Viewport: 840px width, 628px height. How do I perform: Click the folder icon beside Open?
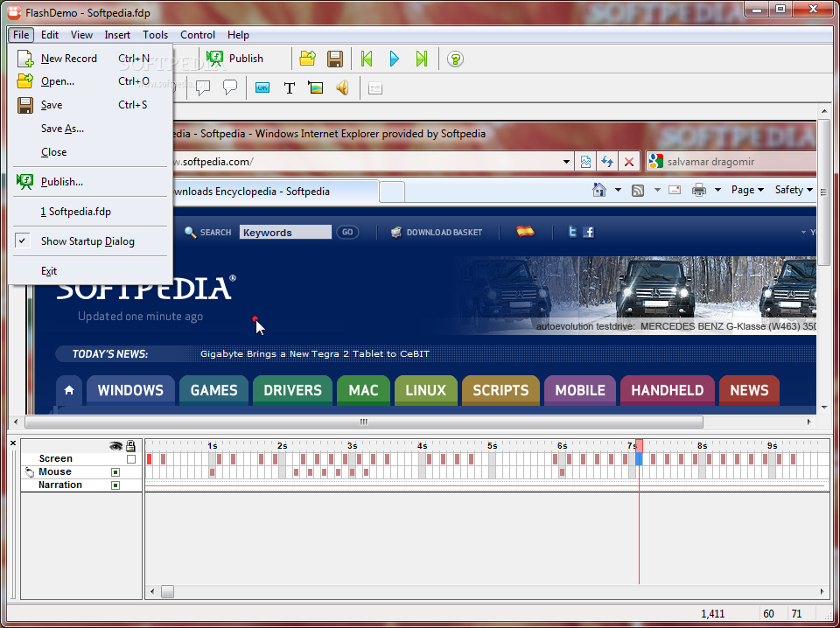tap(25, 81)
